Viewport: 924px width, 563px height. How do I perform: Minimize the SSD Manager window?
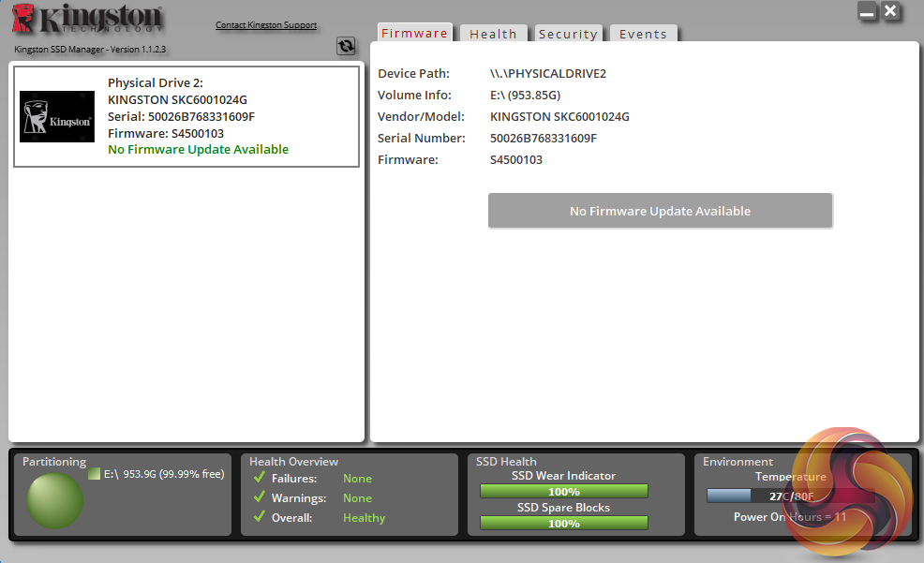[867, 12]
